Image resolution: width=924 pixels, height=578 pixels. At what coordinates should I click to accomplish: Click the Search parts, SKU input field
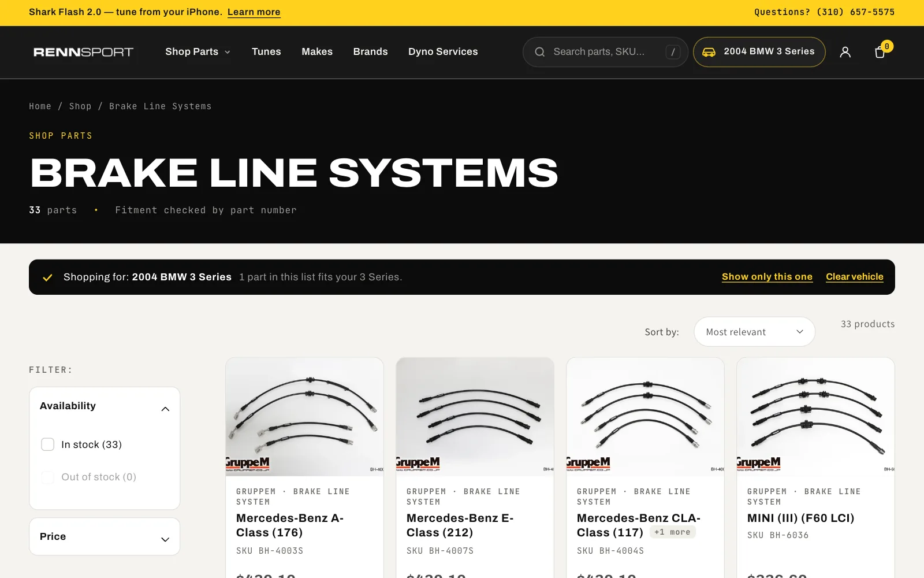click(605, 52)
